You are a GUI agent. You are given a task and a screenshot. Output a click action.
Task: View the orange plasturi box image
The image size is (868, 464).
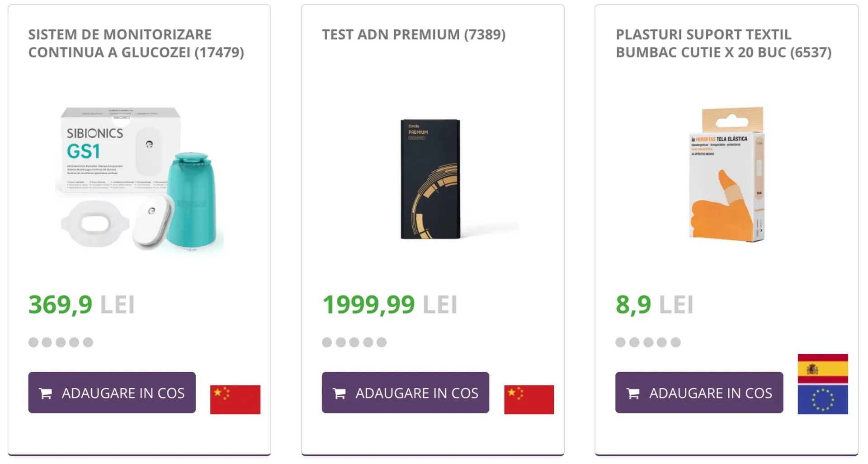tap(726, 174)
